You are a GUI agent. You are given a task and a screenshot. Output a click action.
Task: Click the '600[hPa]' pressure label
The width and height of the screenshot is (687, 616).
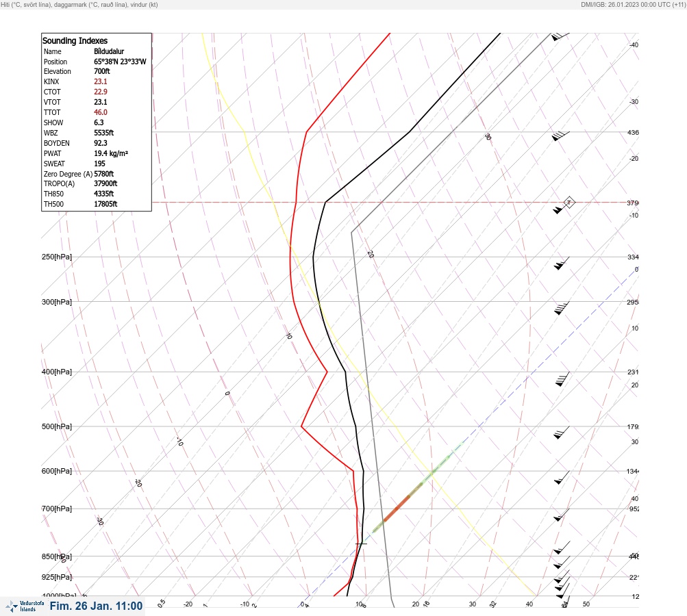57,471
